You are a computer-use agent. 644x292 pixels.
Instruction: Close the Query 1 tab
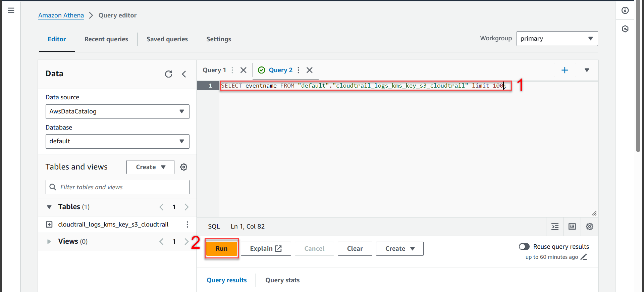(244, 70)
